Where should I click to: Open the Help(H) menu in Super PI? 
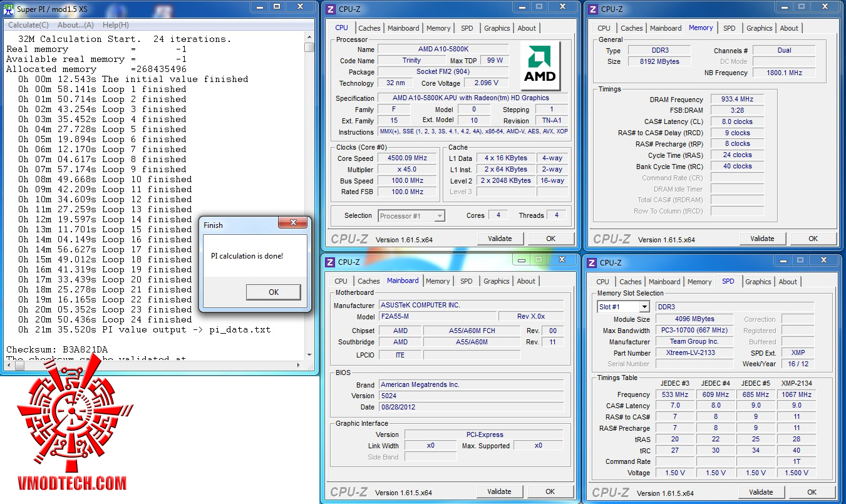(x=116, y=25)
